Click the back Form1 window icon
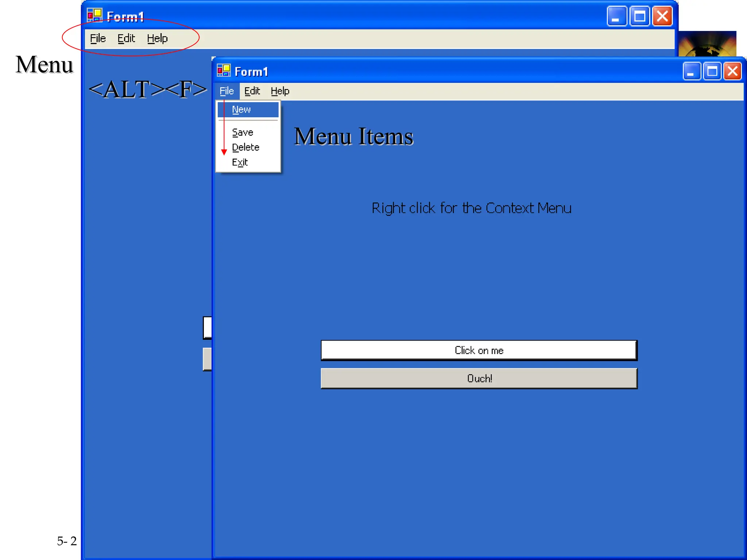This screenshot has width=747, height=560. [94, 16]
